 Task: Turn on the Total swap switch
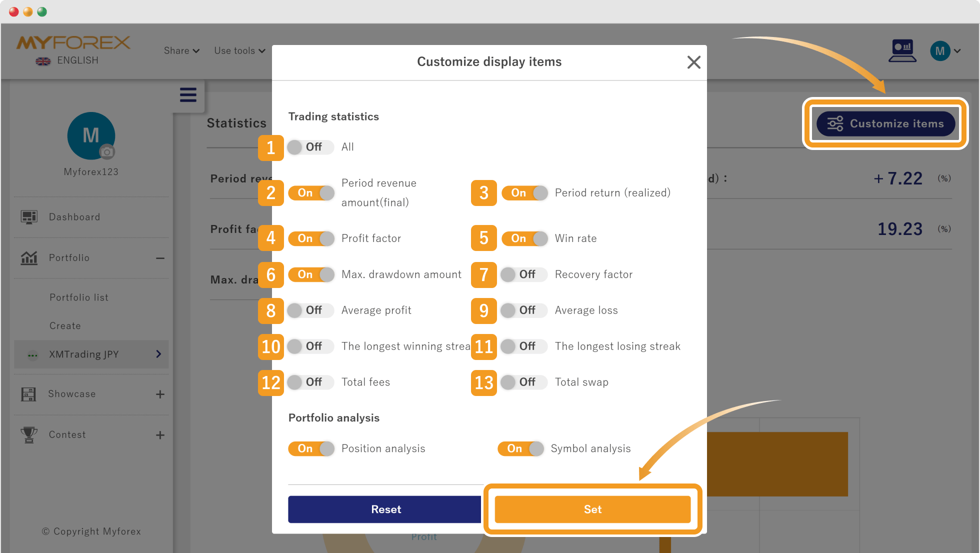[524, 382]
